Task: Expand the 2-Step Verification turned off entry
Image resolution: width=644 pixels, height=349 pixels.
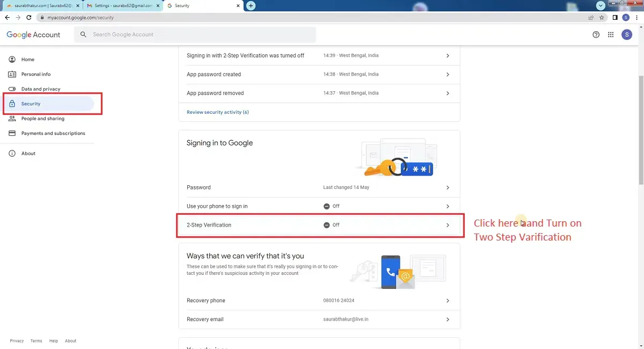Action: [448, 56]
